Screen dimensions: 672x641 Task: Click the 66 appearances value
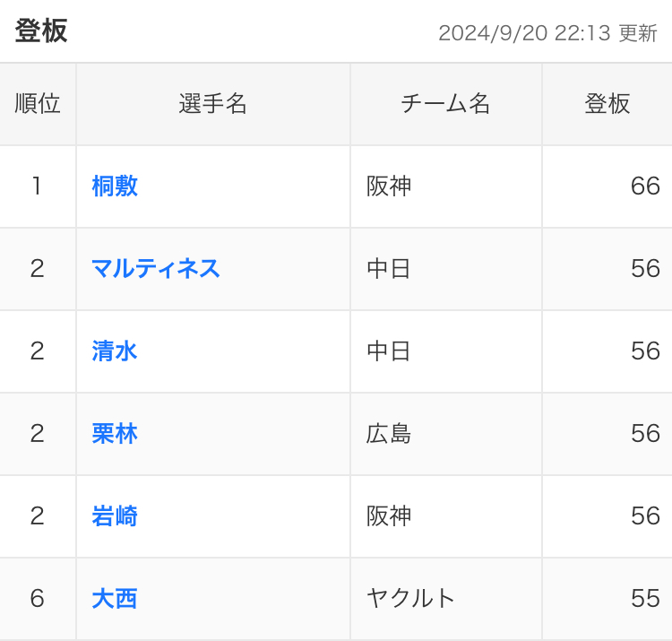(645, 186)
